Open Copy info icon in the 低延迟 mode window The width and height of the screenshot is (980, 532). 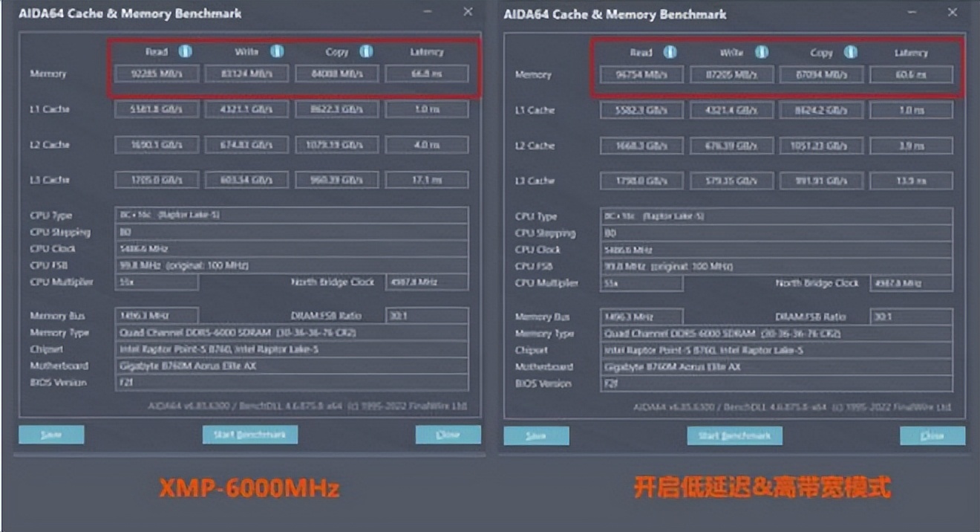pyautogui.click(x=851, y=53)
